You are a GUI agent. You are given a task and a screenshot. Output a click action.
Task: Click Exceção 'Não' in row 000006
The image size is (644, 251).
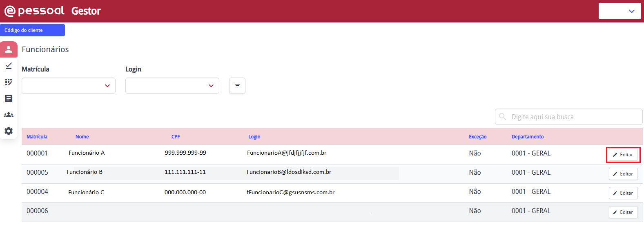click(475, 211)
